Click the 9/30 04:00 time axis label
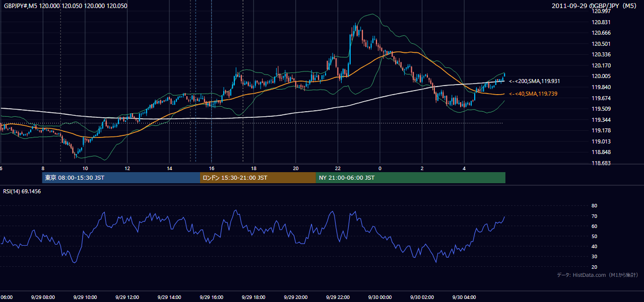The image size is (644, 302). pyautogui.click(x=464, y=297)
